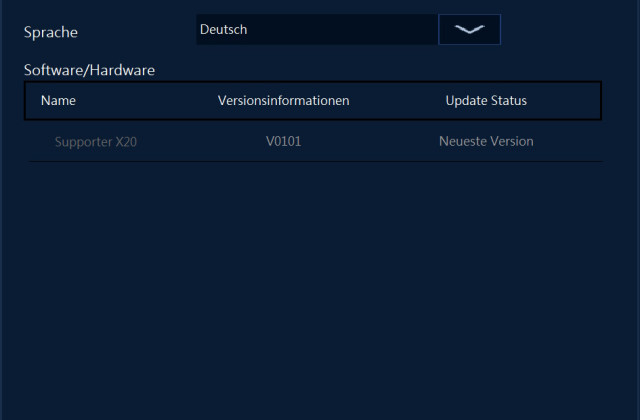Screen dimensions: 640x420
Task: Pick the Update Status heading in the table
Action: pyautogui.click(x=486, y=101)
